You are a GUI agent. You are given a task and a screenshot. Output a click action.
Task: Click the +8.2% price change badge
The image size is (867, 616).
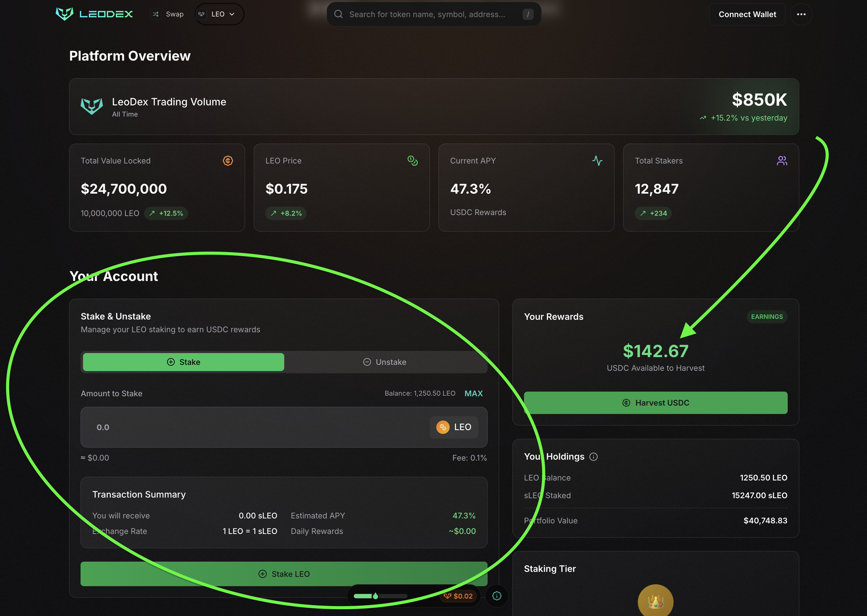(x=286, y=213)
